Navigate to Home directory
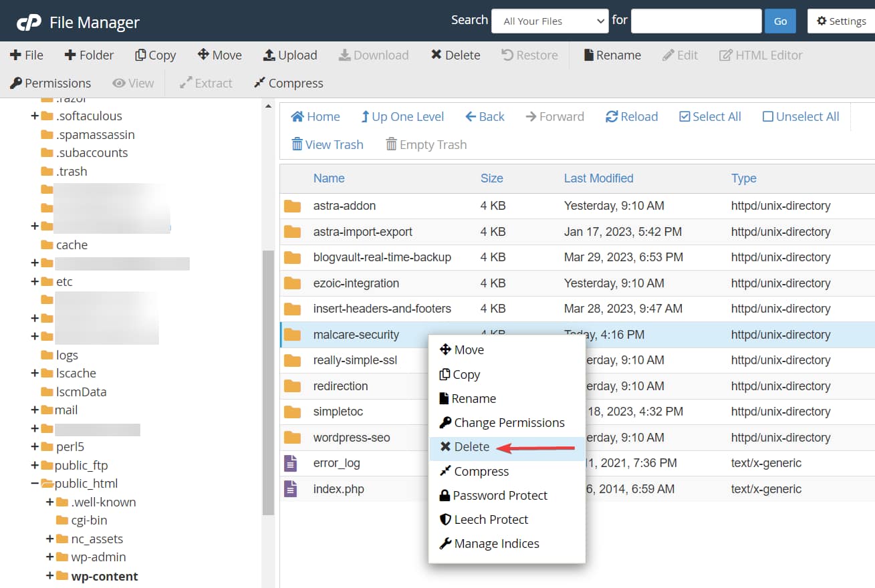Image resolution: width=875 pixels, height=588 pixels. coord(315,116)
